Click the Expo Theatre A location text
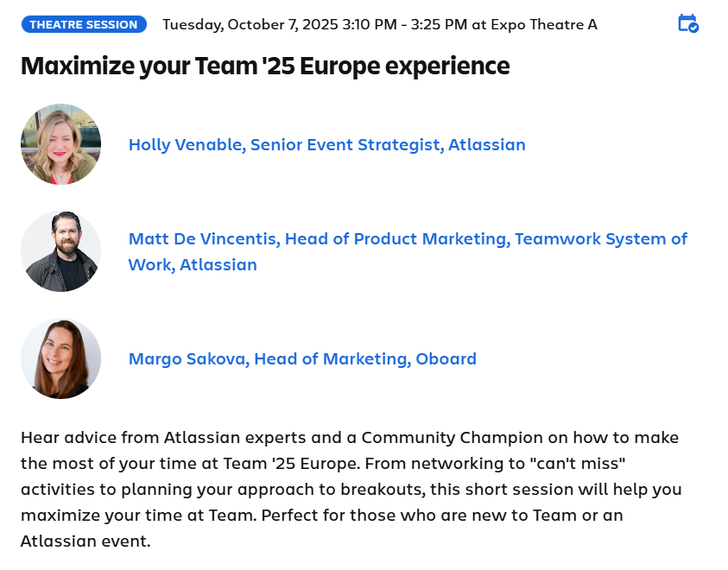This screenshot has height=570, width=728. coord(542,24)
